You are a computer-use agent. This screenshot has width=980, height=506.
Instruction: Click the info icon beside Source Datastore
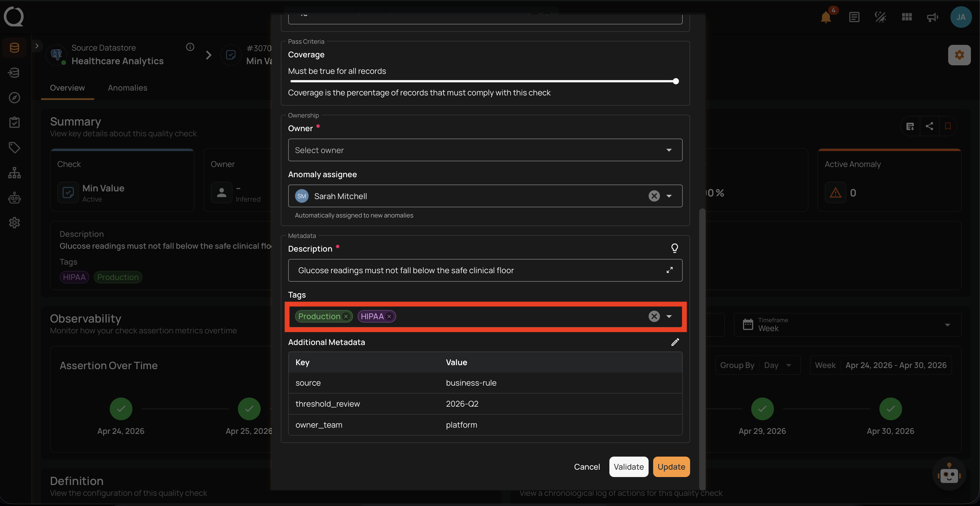190,47
